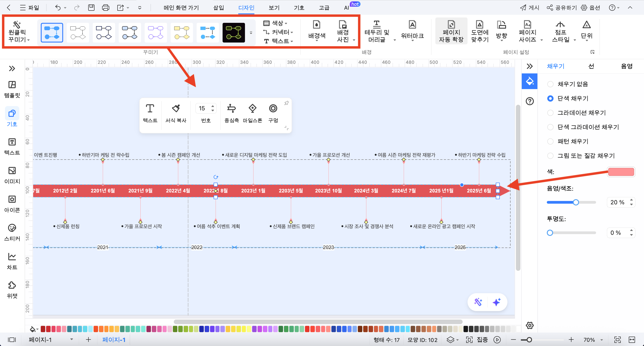Expand the 커넥터 dropdown
644x346 pixels.
(x=278, y=32)
